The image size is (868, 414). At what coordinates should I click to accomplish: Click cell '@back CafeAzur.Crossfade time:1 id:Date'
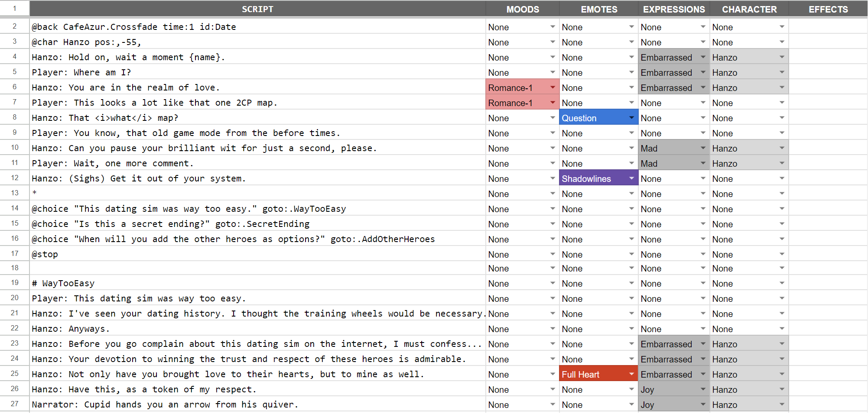[257, 27]
